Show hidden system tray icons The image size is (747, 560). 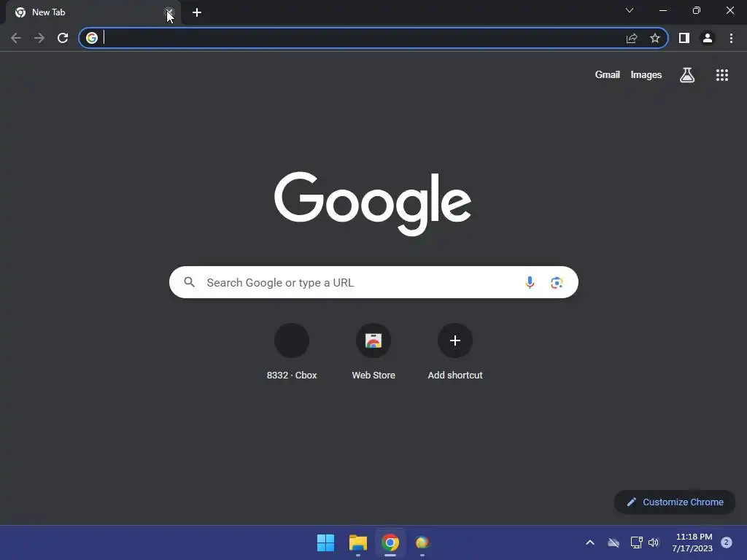[589, 542]
